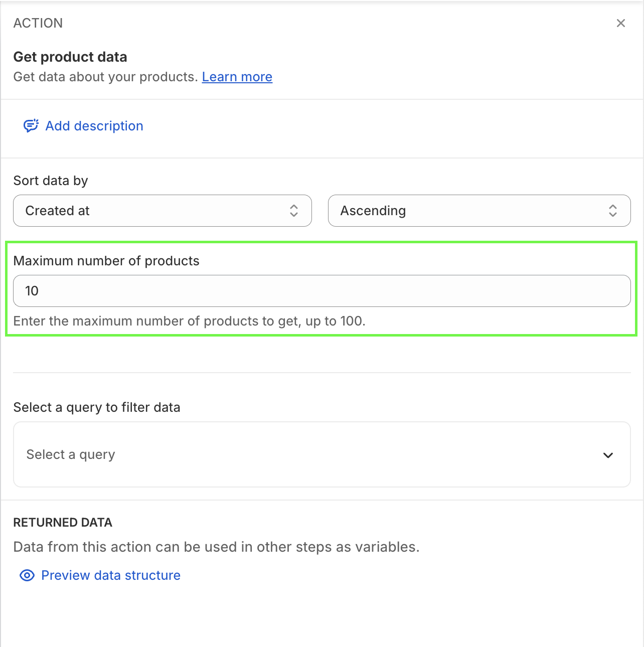The height and width of the screenshot is (647, 644).
Task: Click the ACTION panel header text
Action: [38, 23]
